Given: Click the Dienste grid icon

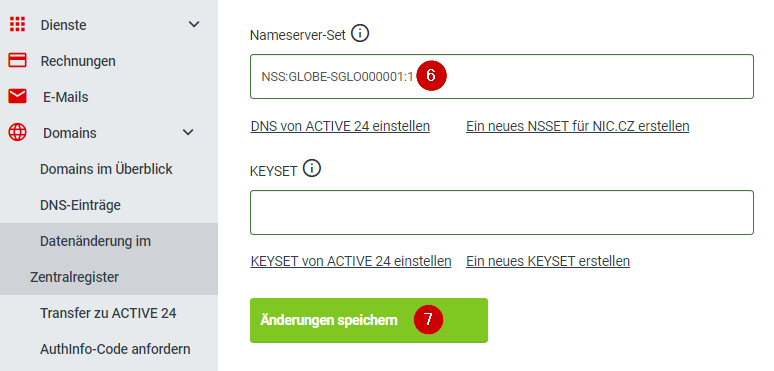Looking at the screenshot, I should point(17,24).
